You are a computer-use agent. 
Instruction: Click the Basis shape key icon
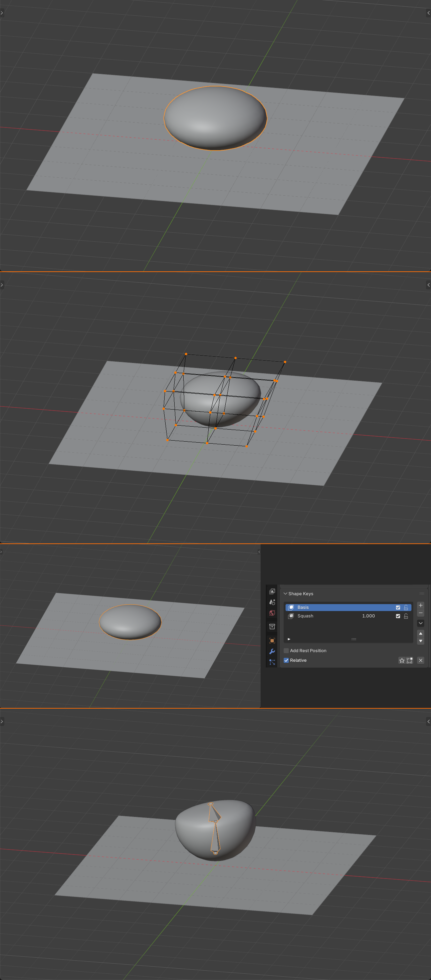click(x=291, y=607)
